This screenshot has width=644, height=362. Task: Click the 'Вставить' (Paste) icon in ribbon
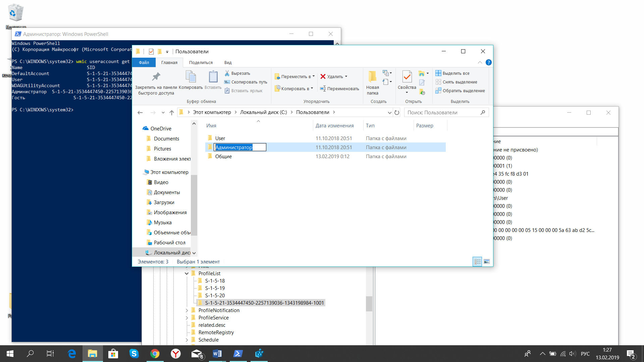point(212,77)
